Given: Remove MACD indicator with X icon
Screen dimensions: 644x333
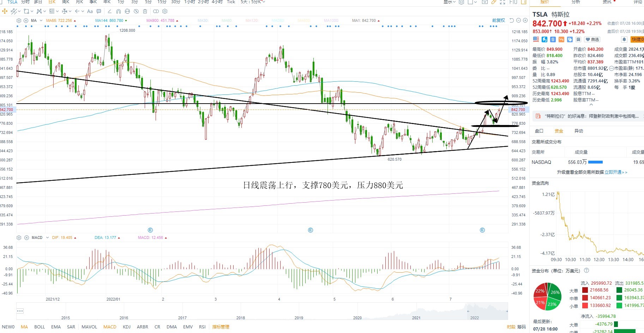Looking at the screenshot, I should [x=26, y=238].
